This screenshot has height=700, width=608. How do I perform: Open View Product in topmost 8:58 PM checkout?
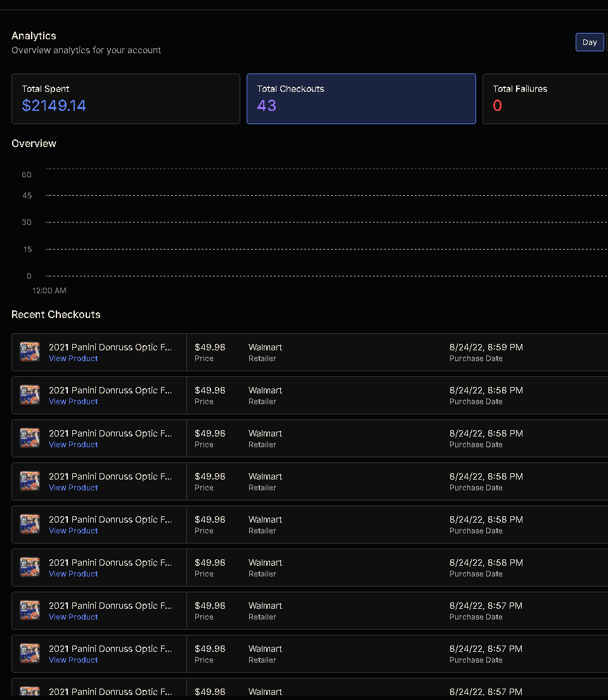pyautogui.click(x=74, y=402)
